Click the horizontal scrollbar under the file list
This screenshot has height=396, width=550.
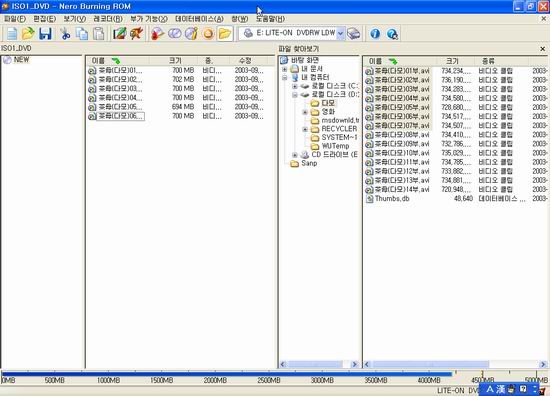pyautogui.click(x=455, y=364)
